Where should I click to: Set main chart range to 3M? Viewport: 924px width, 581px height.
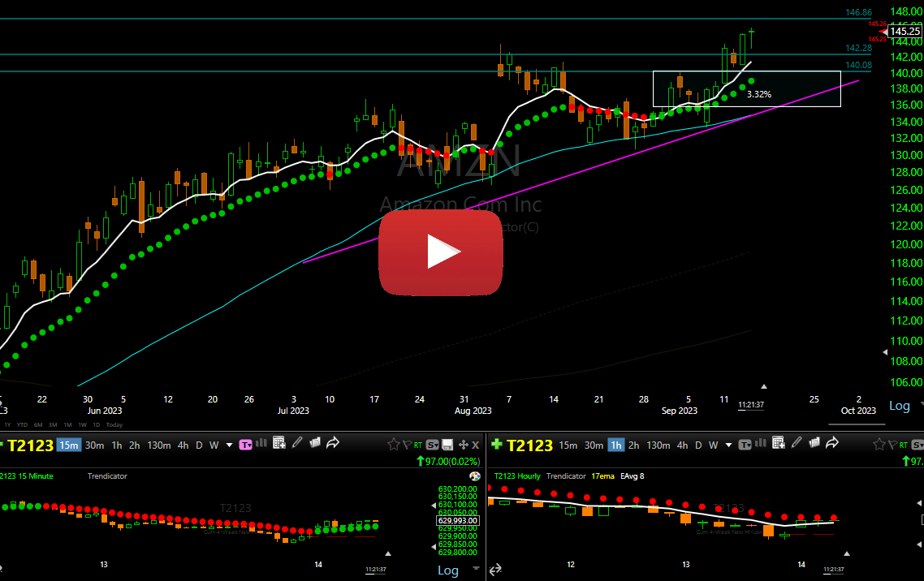(x=53, y=424)
